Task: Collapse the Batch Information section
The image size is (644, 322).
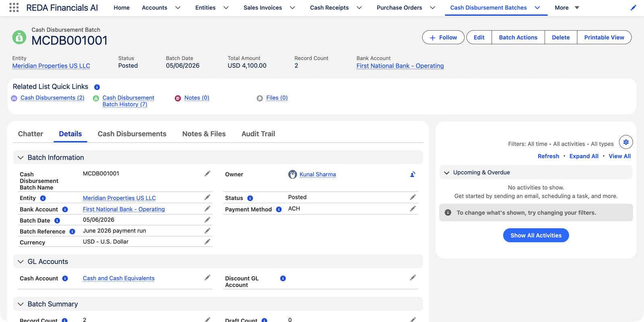Action: 21,157
